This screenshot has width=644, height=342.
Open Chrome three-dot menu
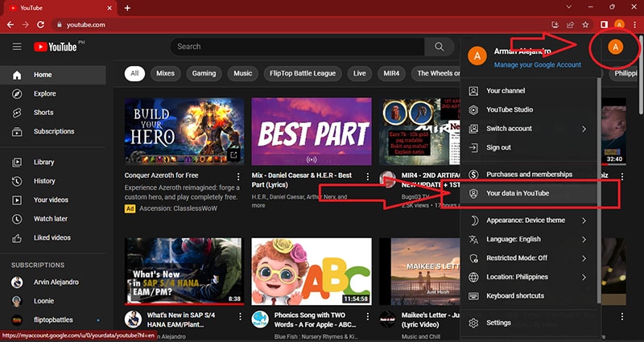[634, 25]
